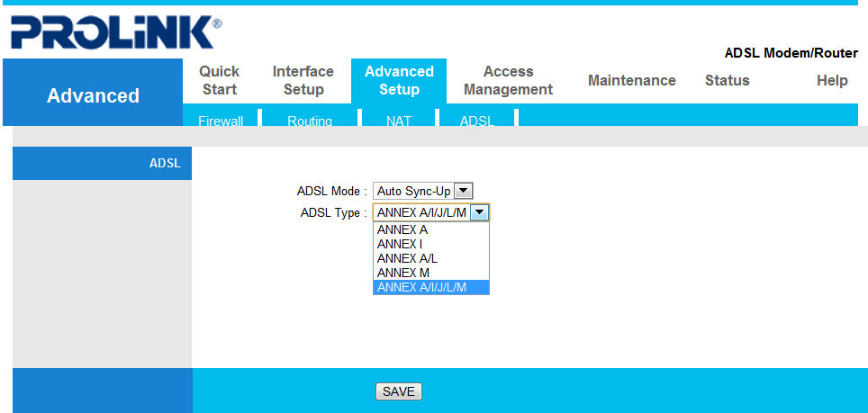Viewport: 868px width, 413px height.
Task: Open the Quick Start tab
Action: point(219,80)
